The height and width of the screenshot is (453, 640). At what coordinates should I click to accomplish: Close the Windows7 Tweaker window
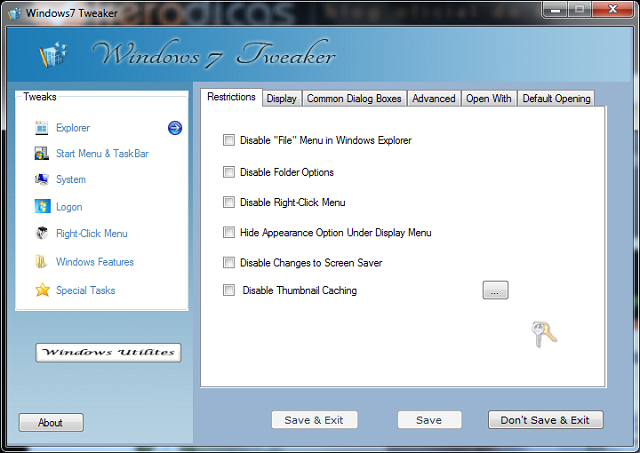coord(612,9)
